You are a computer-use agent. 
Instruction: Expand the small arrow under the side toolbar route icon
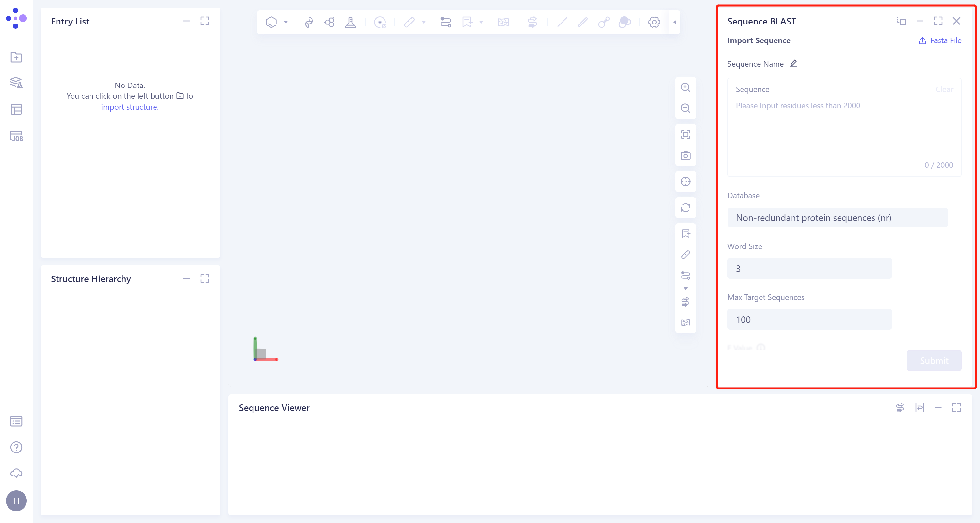tap(686, 289)
